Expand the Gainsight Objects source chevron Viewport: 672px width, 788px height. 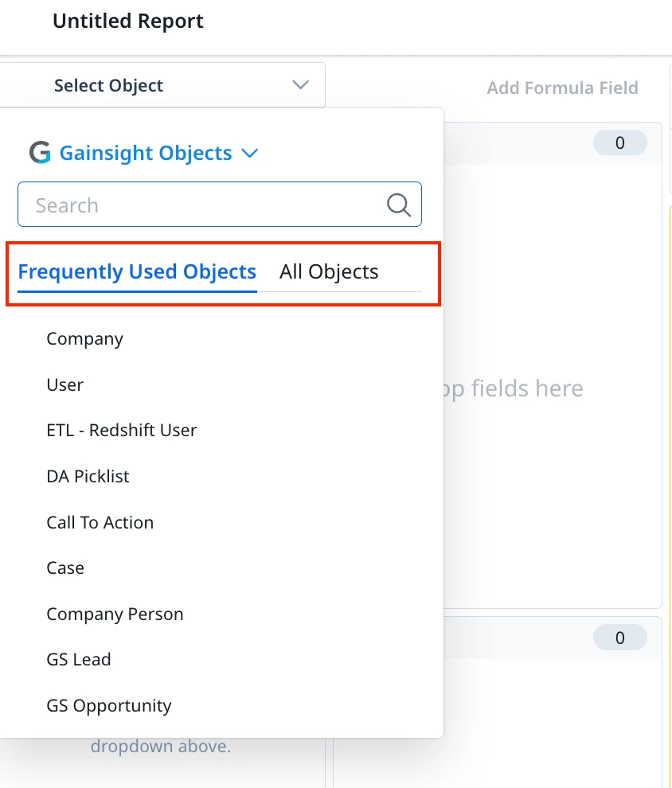250,153
